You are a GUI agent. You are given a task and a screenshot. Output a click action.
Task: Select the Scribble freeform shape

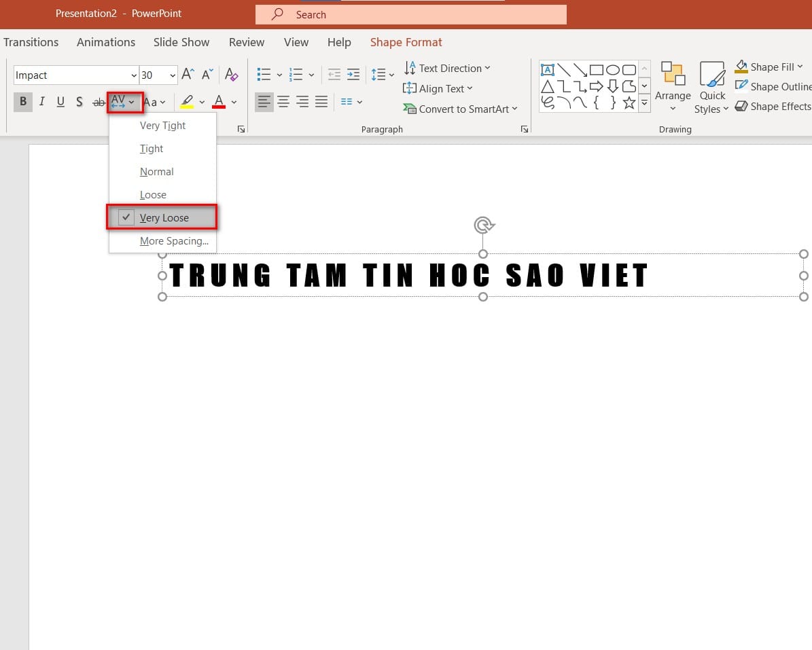click(x=548, y=103)
